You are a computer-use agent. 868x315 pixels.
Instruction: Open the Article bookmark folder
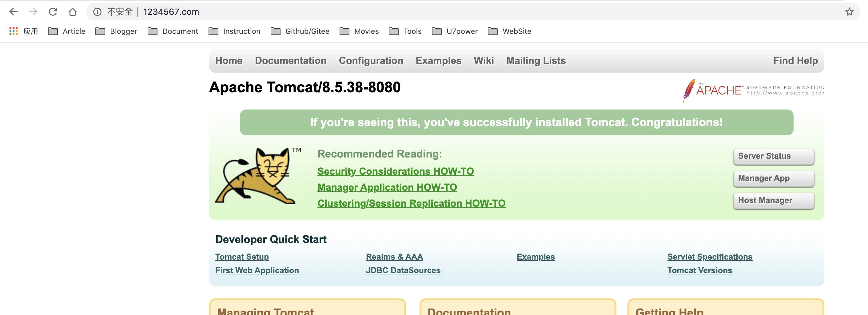click(67, 31)
